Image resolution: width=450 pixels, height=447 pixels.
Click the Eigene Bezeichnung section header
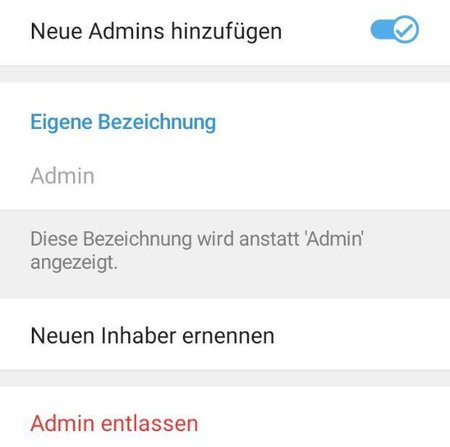pos(123,122)
